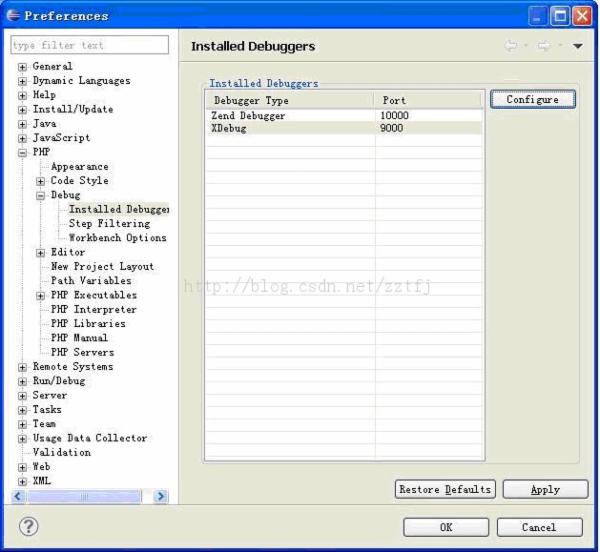
Task: Click OK to confirm preferences
Action: coord(446,527)
